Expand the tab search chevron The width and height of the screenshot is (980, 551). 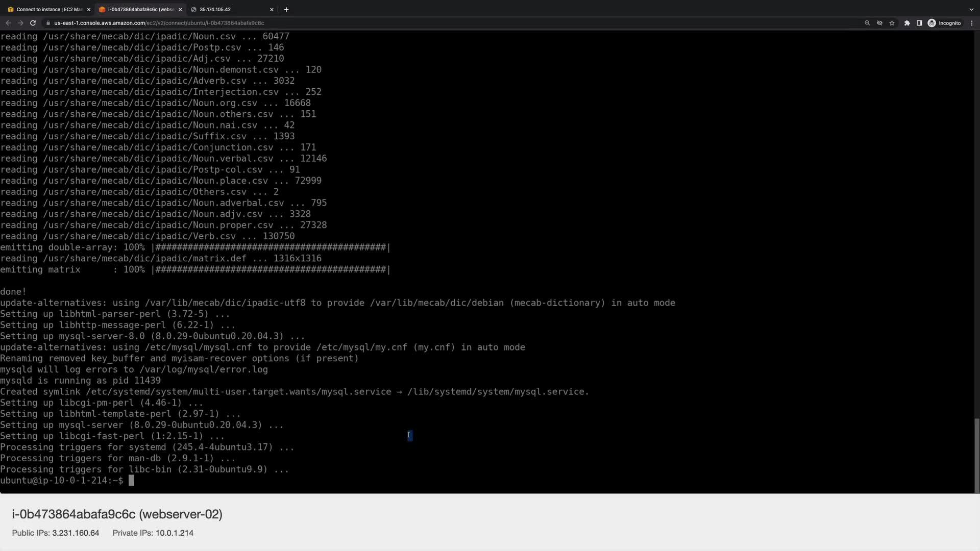pyautogui.click(x=971, y=9)
